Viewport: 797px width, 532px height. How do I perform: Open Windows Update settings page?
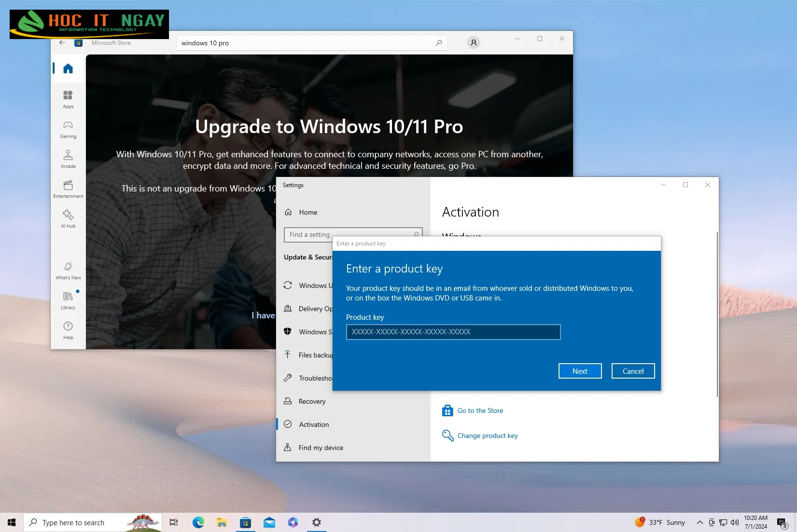(309, 286)
